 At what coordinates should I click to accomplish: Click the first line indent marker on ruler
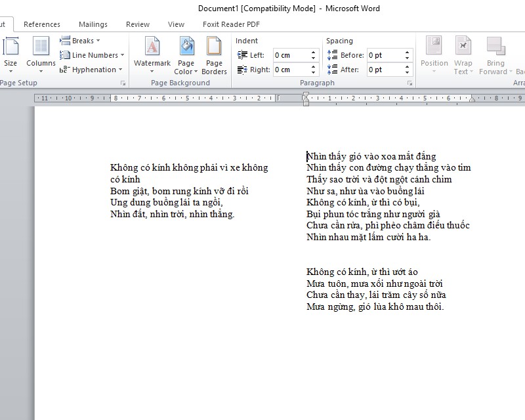point(306,95)
